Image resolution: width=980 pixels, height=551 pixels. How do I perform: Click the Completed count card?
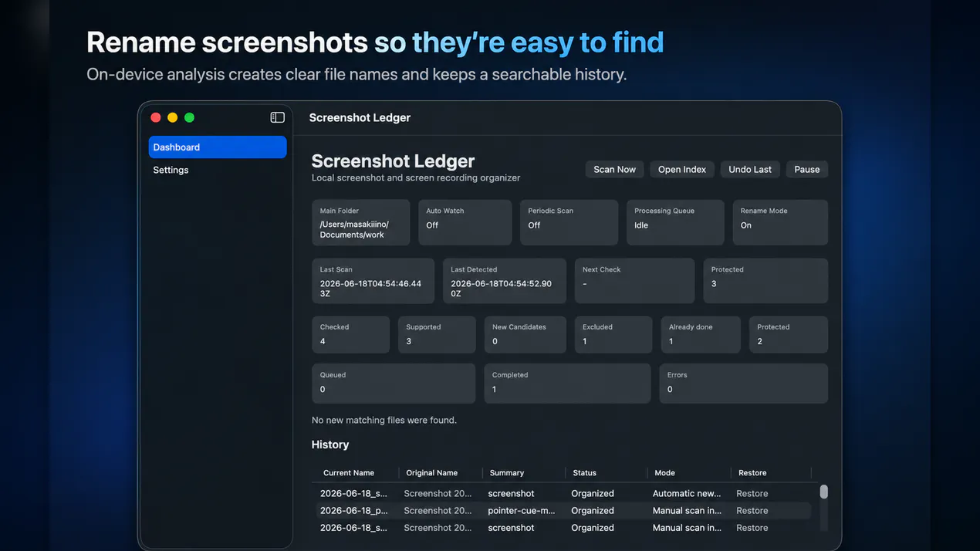568,384
